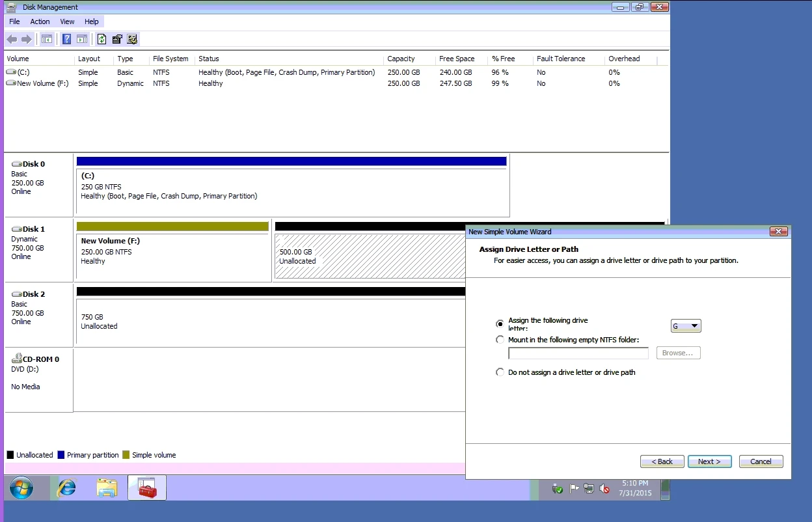Open the View menu
This screenshot has height=522, width=812.
(67, 21)
